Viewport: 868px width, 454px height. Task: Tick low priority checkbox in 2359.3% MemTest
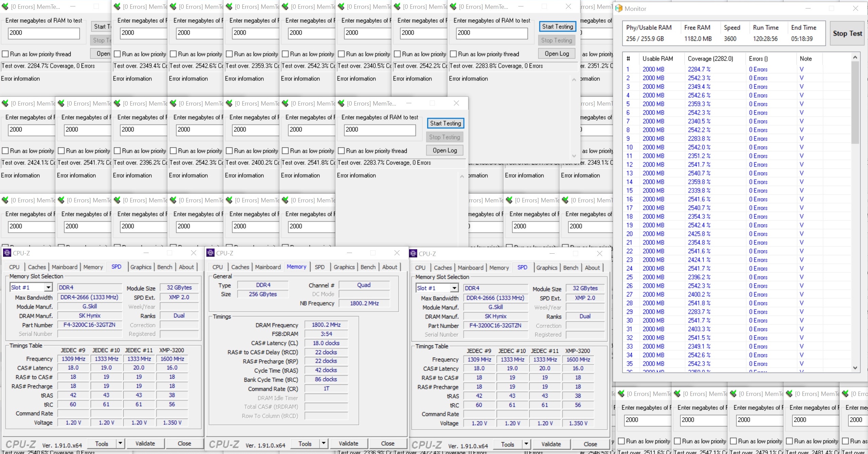tap(229, 54)
